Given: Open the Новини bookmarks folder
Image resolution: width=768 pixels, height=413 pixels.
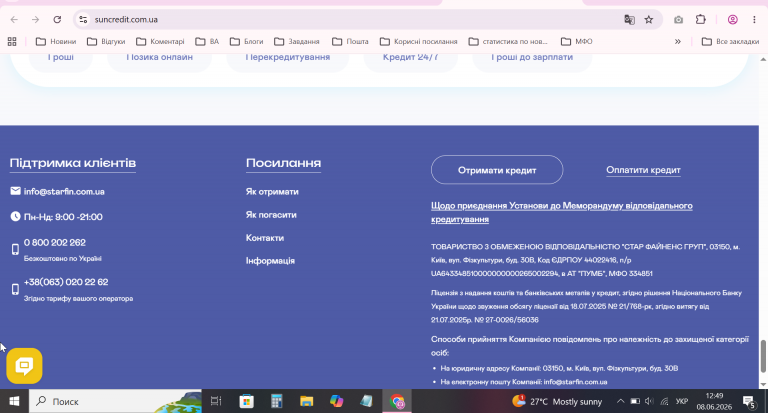Looking at the screenshot, I should coord(56,42).
